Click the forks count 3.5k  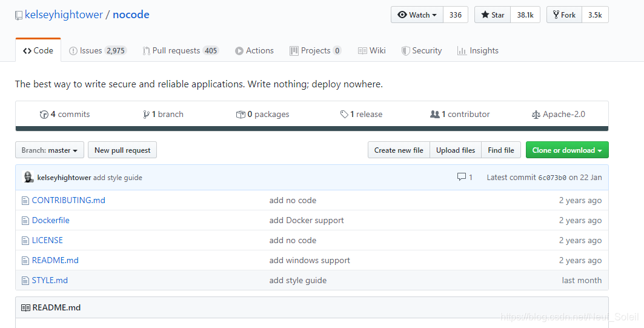point(595,15)
